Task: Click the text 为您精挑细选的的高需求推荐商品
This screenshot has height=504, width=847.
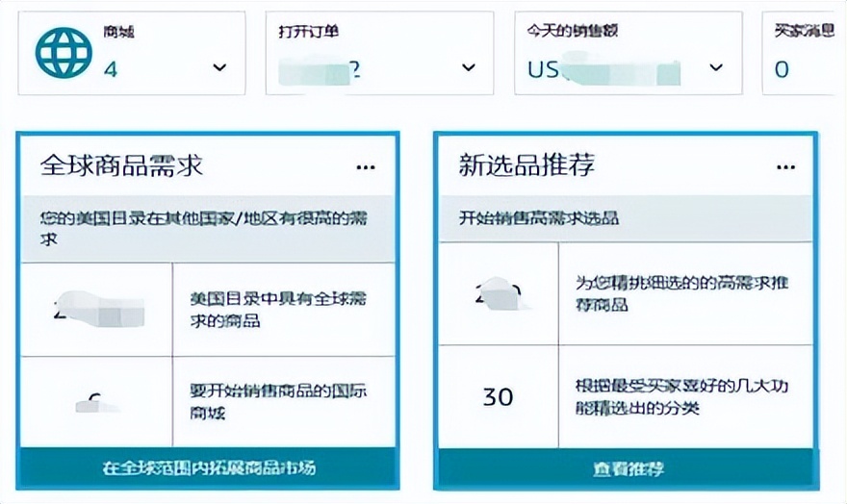Action: point(681,293)
